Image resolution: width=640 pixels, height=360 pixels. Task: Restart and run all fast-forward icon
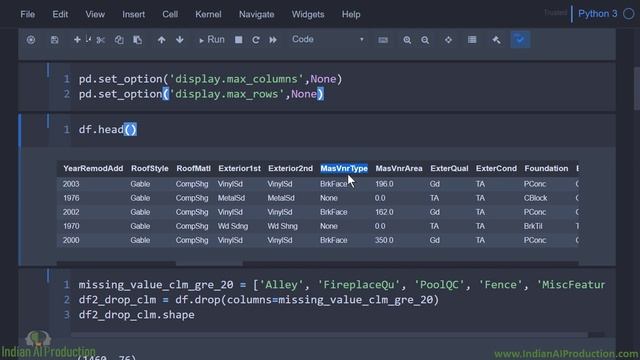point(273,40)
